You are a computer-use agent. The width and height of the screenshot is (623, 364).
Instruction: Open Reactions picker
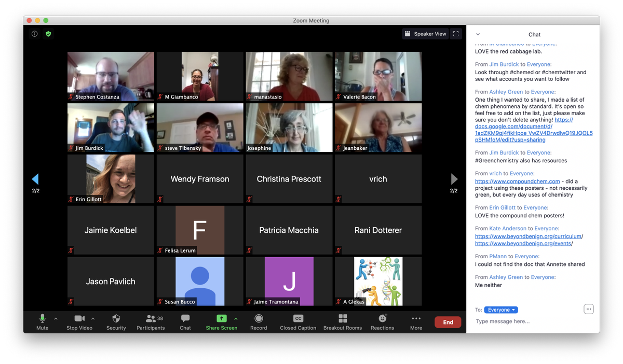tap(383, 322)
